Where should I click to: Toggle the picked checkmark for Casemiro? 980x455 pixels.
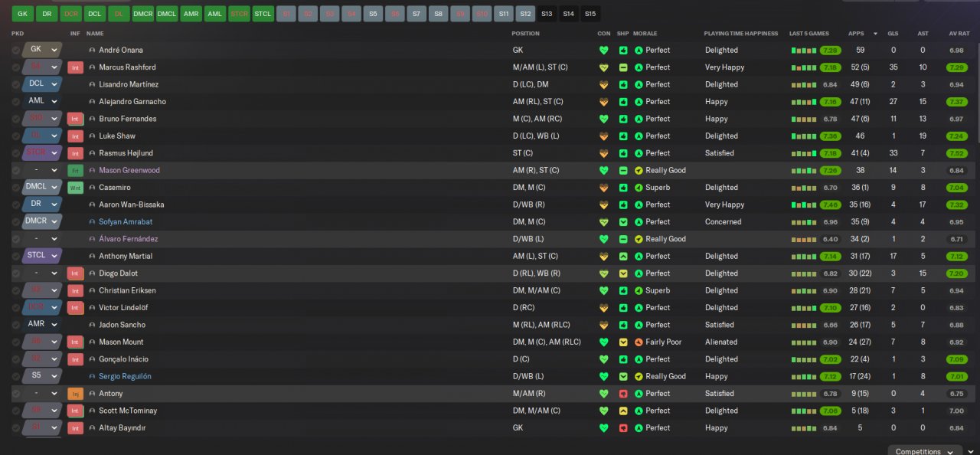(16, 188)
